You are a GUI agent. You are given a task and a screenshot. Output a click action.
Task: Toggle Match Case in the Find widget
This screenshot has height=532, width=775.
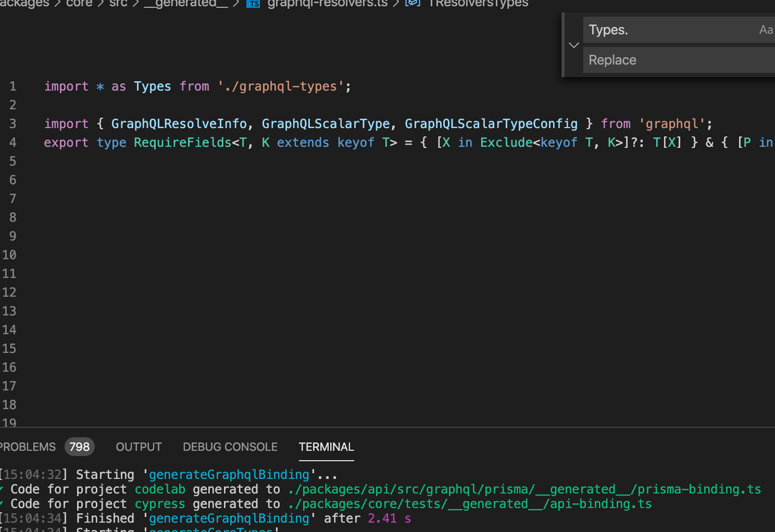(x=766, y=30)
